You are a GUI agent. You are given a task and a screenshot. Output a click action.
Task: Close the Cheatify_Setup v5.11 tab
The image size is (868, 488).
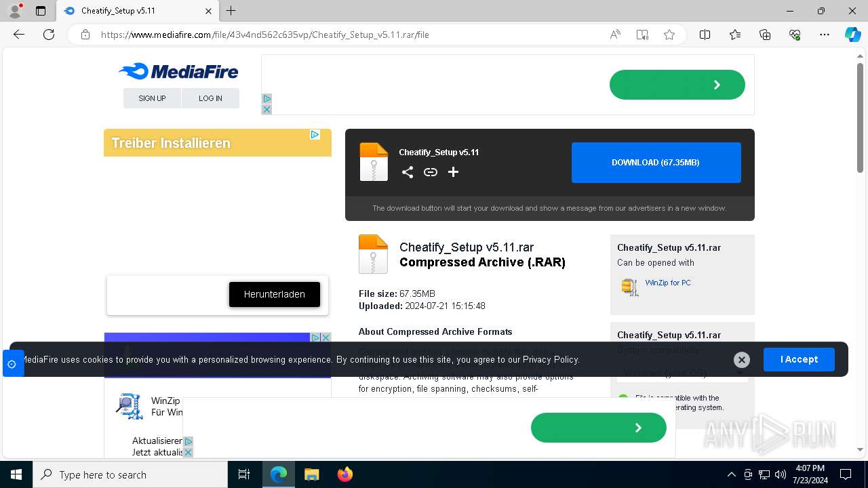tap(209, 11)
